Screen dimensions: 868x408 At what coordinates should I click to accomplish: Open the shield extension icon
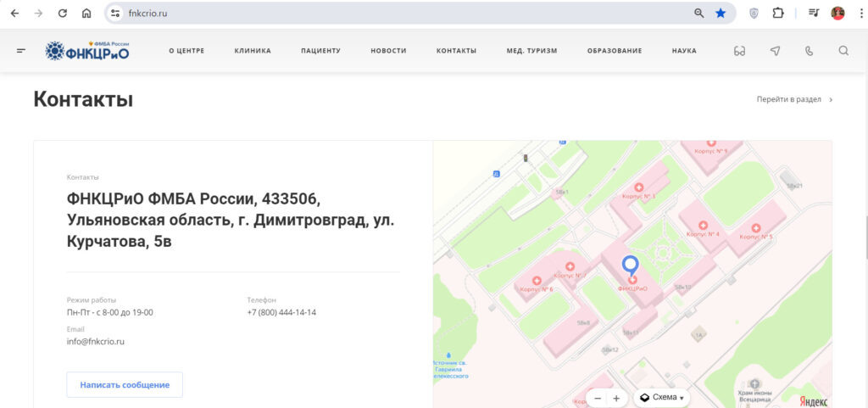click(x=754, y=14)
